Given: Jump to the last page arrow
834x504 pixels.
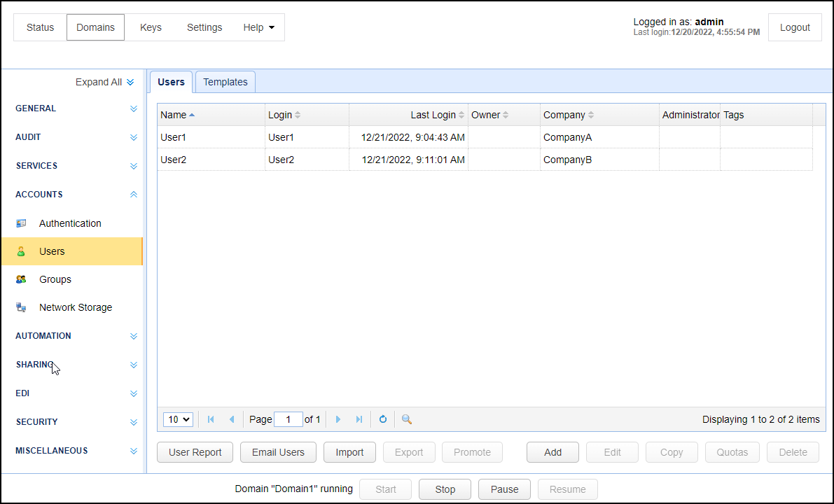Looking at the screenshot, I should pos(359,419).
